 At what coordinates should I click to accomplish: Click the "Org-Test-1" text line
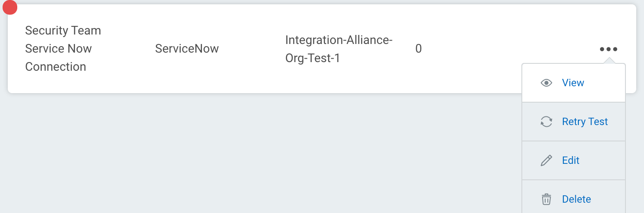[313, 58]
